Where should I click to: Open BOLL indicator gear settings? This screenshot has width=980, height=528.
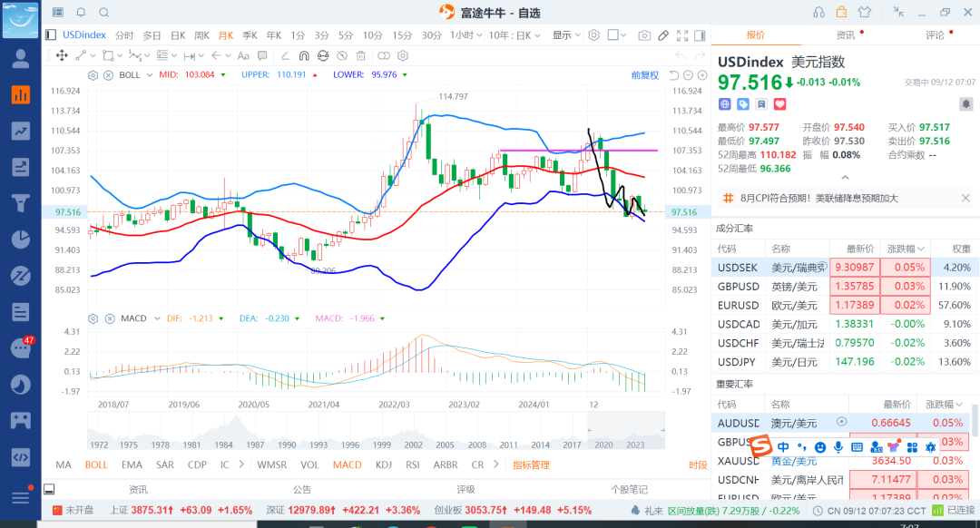coord(93,75)
